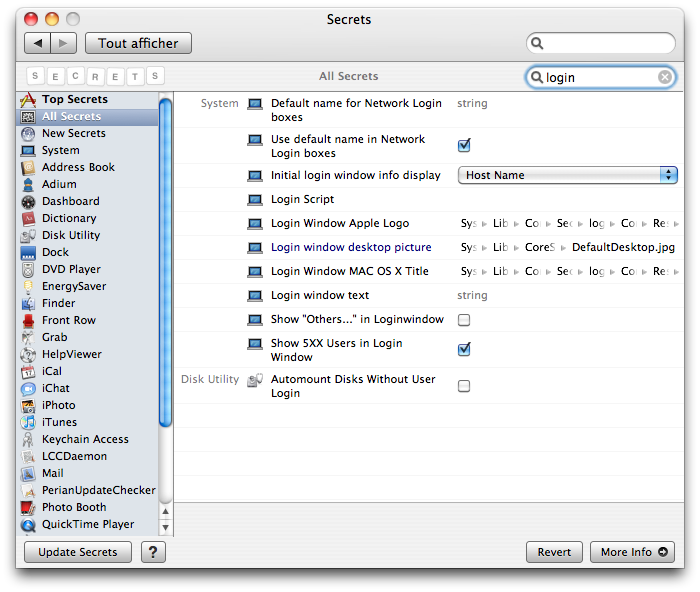
Task: Focus the login filter search field
Action: [x=601, y=77]
